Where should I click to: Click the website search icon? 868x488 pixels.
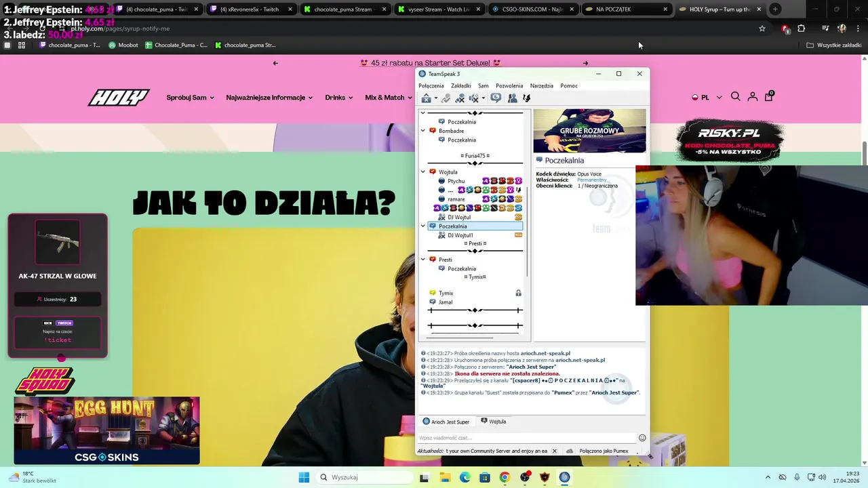735,97
